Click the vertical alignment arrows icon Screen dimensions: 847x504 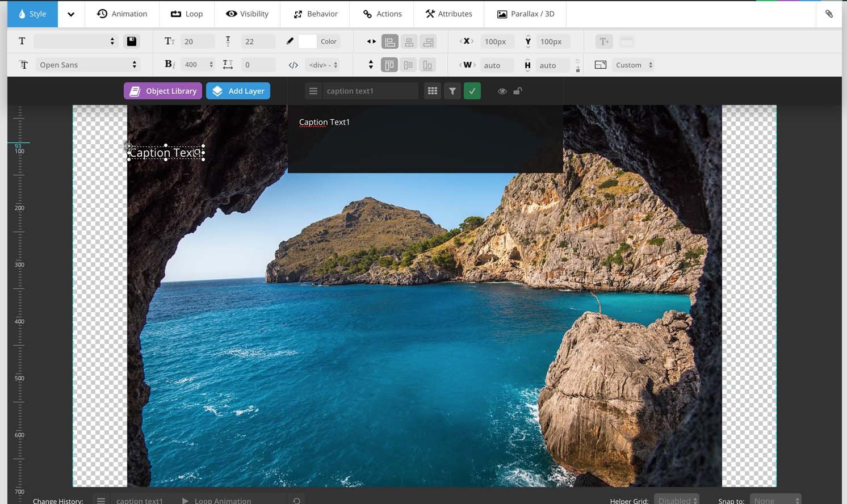pyautogui.click(x=371, y=65)
